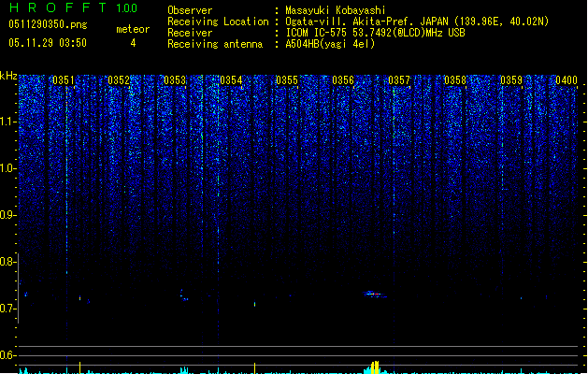Click the 0.9 frequency axis label
This screenshot has width=588, height=374.
pyautogui.click(x=8, y=215)
